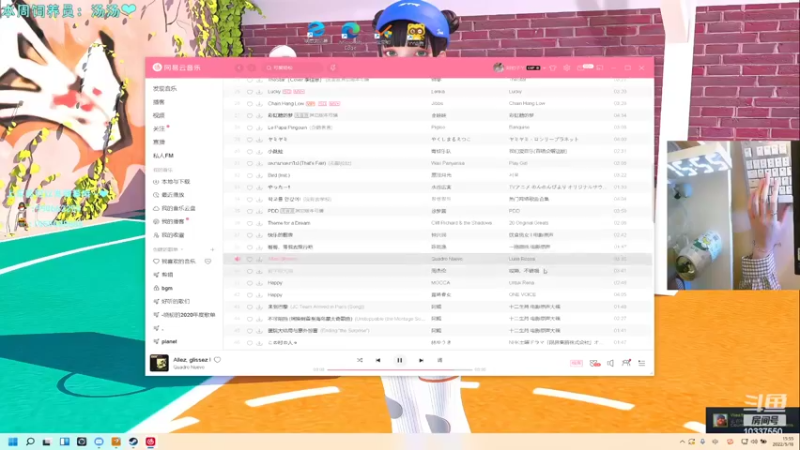Expand the user account dropdown arrow

pyautogui.click(x=544, y=68)
